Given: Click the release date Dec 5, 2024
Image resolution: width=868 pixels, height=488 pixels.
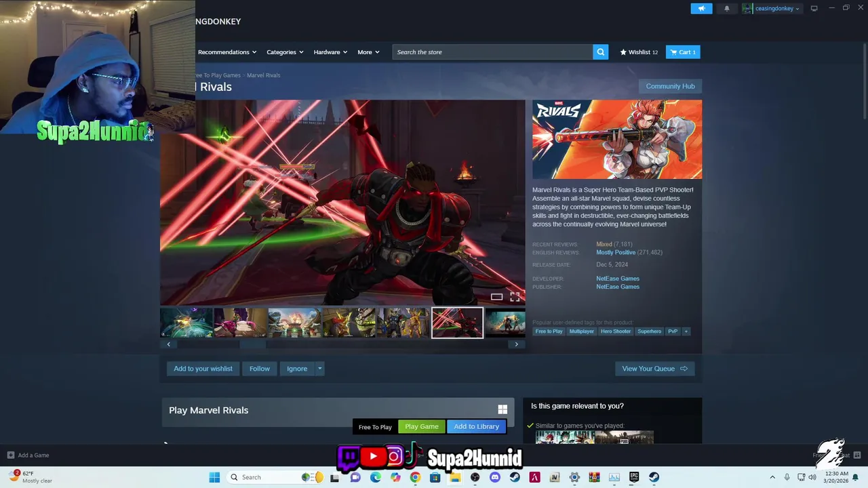Looking at the screenshot, I should click(x=612, y=265).
